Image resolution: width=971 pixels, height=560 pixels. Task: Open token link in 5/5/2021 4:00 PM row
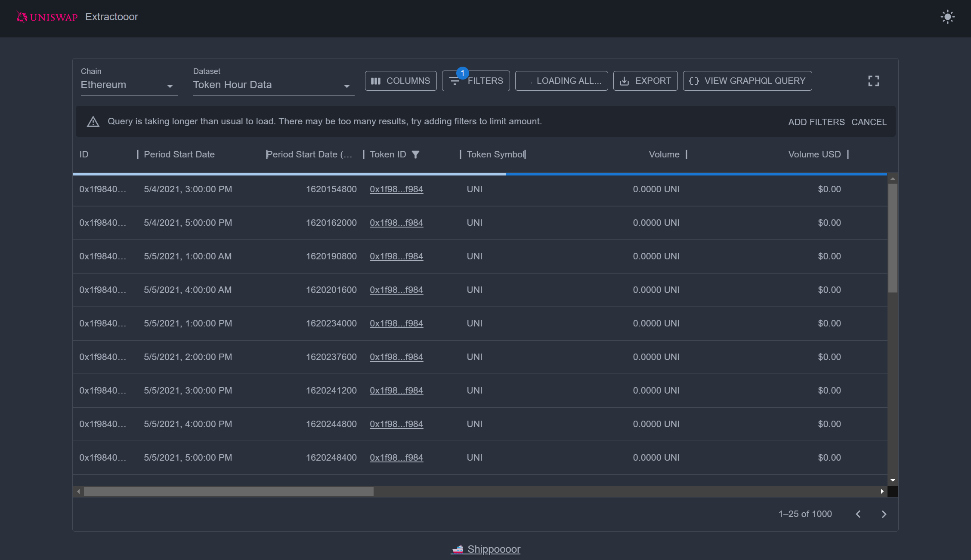pos(396,424)
